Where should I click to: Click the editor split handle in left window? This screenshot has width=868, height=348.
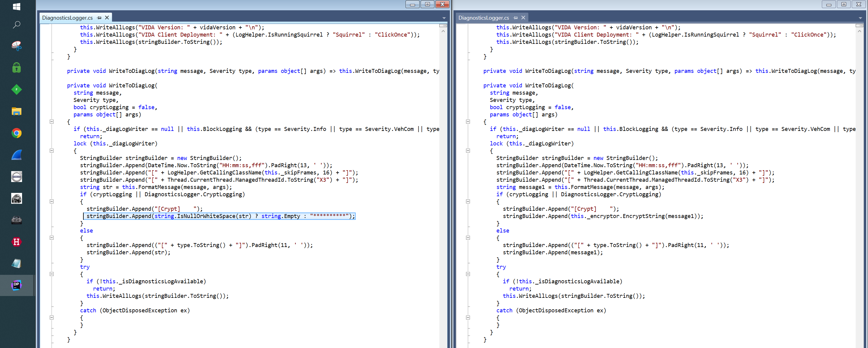point(443,26)
